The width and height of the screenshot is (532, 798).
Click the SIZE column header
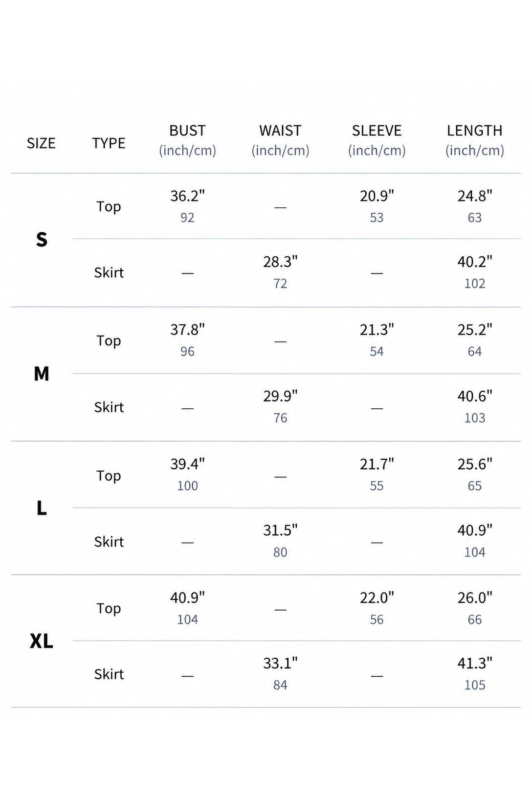[x=41, y=143]
